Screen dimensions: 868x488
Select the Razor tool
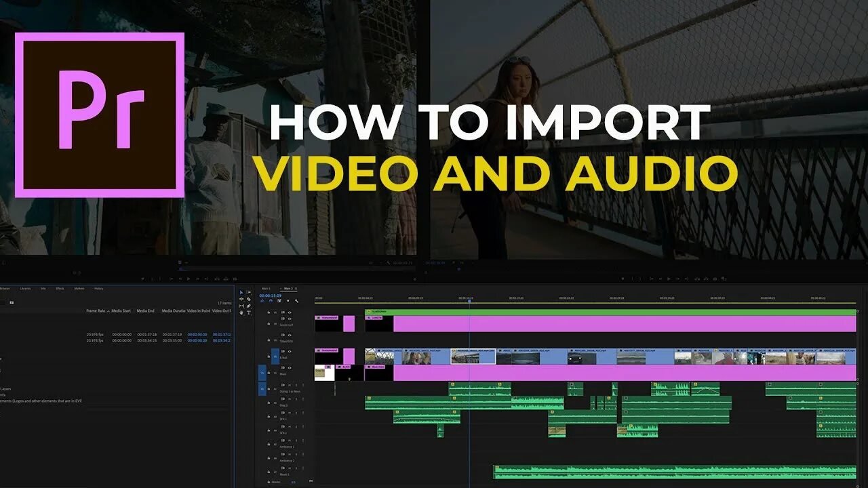click(249, 299)
